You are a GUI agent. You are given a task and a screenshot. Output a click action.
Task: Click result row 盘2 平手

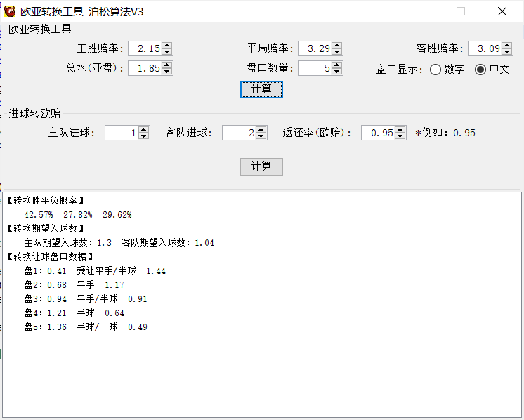click(x=74, y=284)
